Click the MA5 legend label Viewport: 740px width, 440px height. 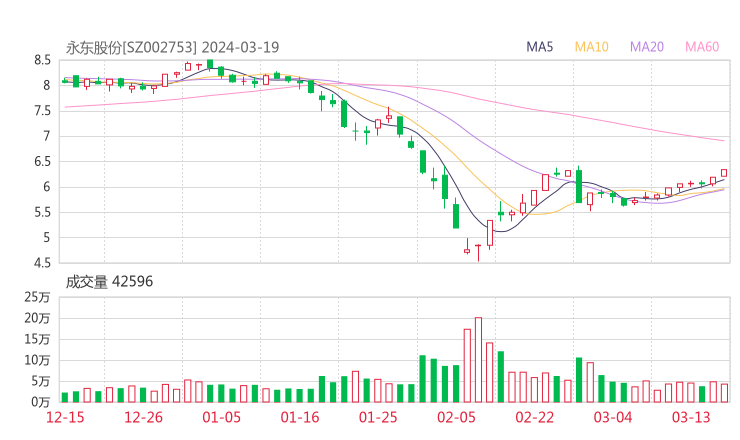(x=539, y=47)
